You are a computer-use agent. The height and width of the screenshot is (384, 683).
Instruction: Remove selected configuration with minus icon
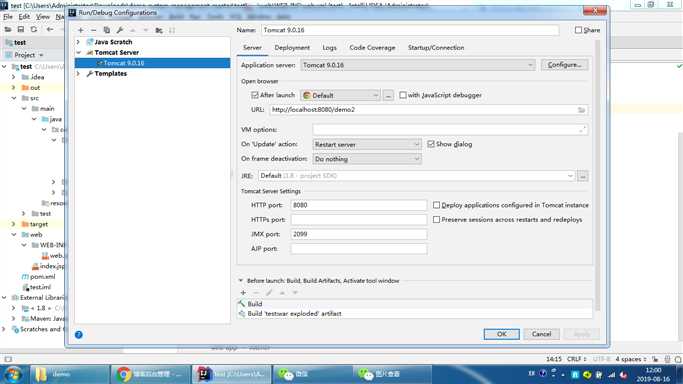tap(93, 30)
